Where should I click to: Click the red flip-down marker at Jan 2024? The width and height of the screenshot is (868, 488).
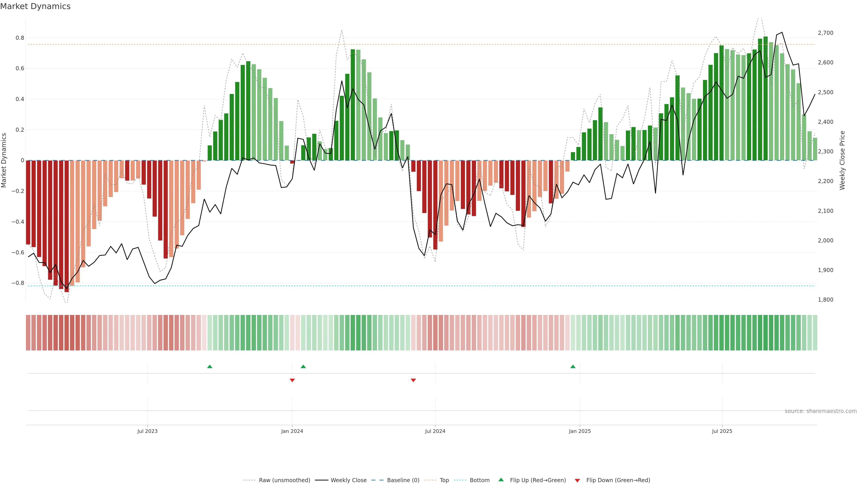[292, 380]
